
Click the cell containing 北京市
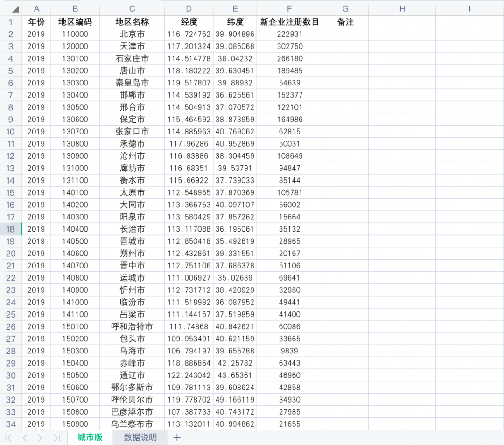click(x=132, y=34)
